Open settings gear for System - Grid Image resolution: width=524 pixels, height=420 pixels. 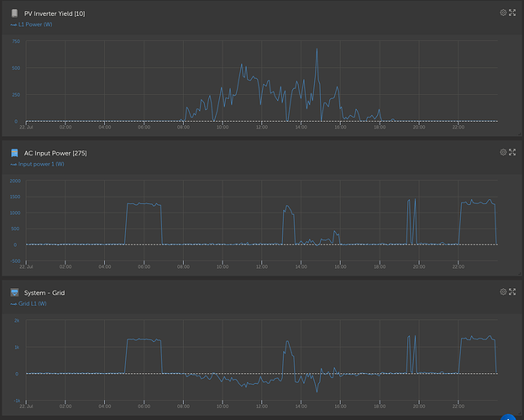(503, 291)
